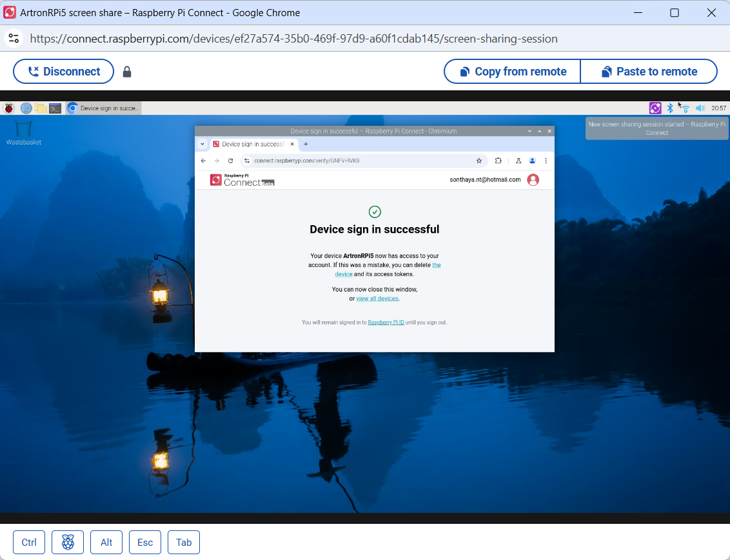Maximize the Chromium window on the Pi
The width and height of the screenshot is (730, 560).
(x=540, y=131)
